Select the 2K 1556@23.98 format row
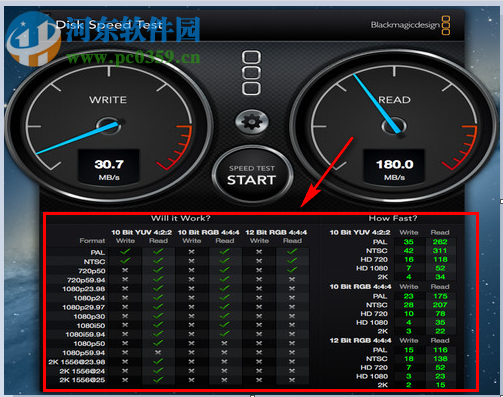The height and width of the screenshot is (397, 503). click(177, 362)
